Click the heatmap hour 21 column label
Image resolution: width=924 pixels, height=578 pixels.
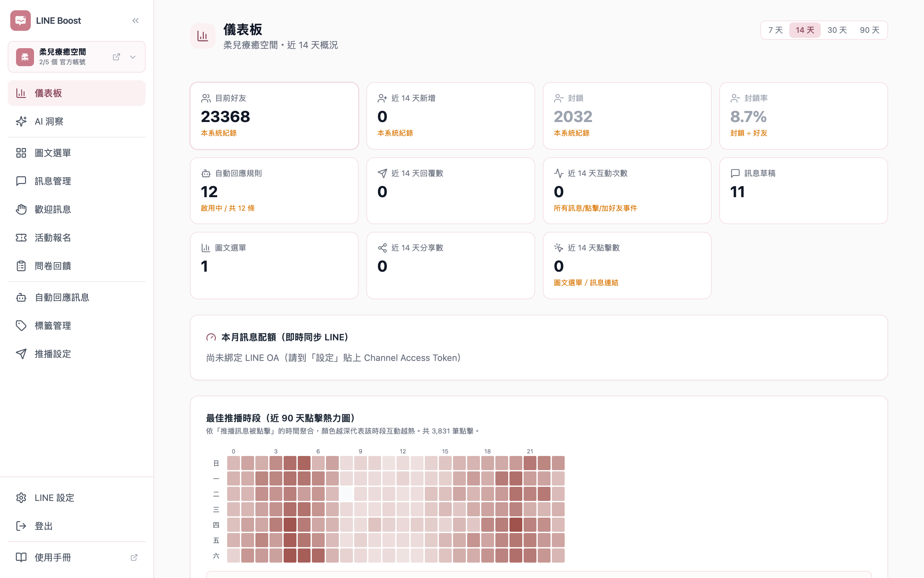click(x=530, y=451)
